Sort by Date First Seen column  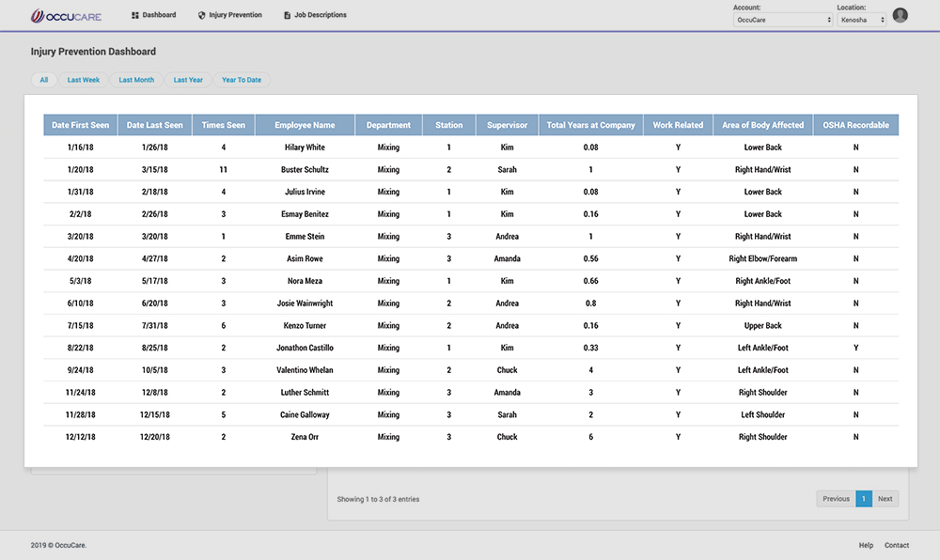(x=80, y=125)
